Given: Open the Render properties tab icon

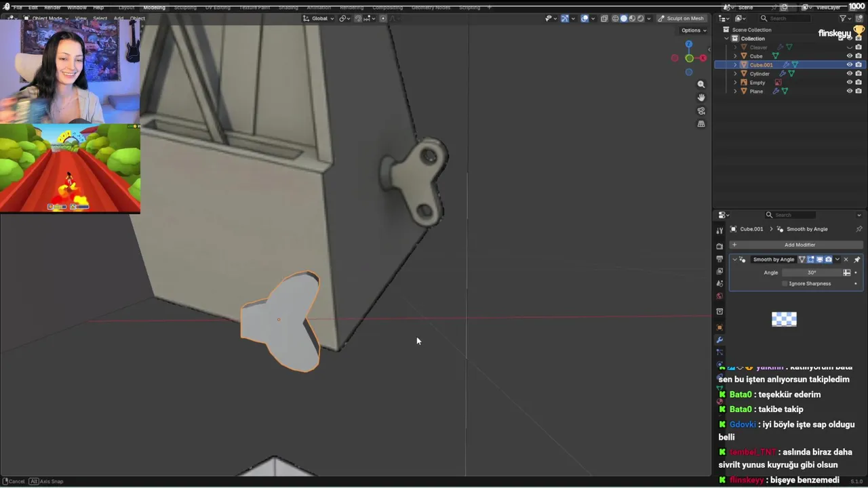Looking at the screenshot, I should 719,246.
